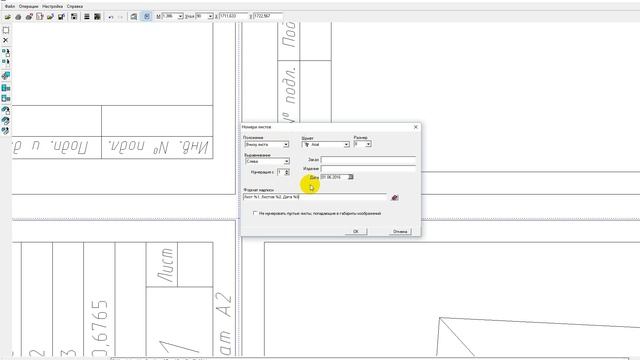Confirm the dialog with OK
This screenshot has height=360, width=640.
pyautogui.click(x=356, y=231)
